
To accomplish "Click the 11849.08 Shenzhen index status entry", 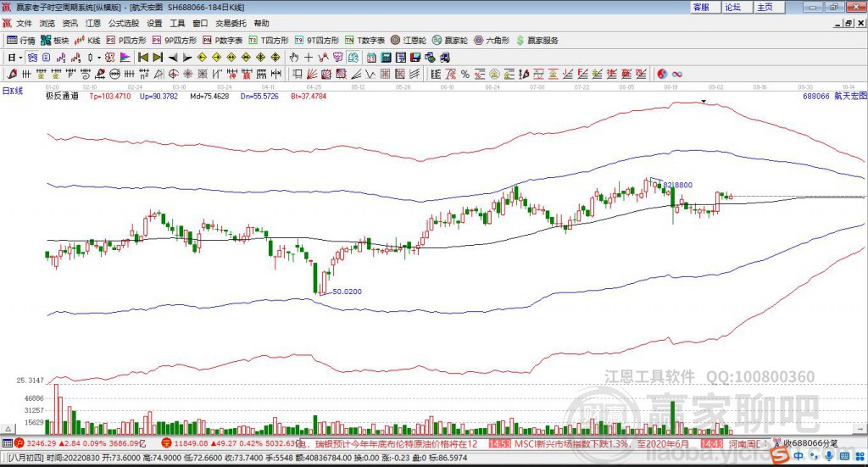I will [231, 443].
